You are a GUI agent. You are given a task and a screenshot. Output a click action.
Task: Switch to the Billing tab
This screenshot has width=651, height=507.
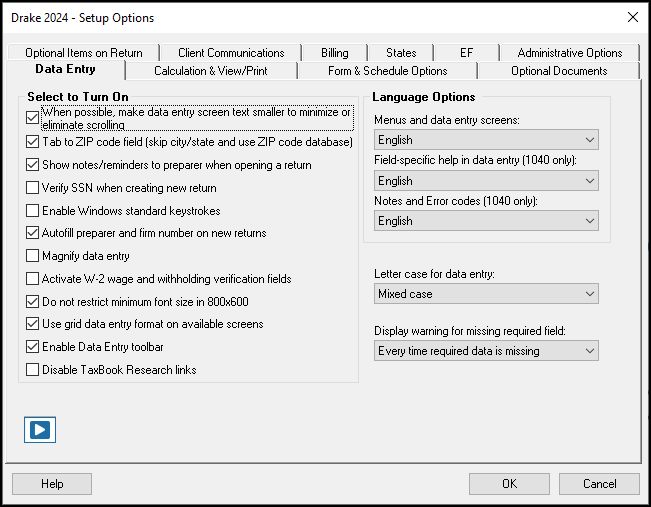click(335, 53)
